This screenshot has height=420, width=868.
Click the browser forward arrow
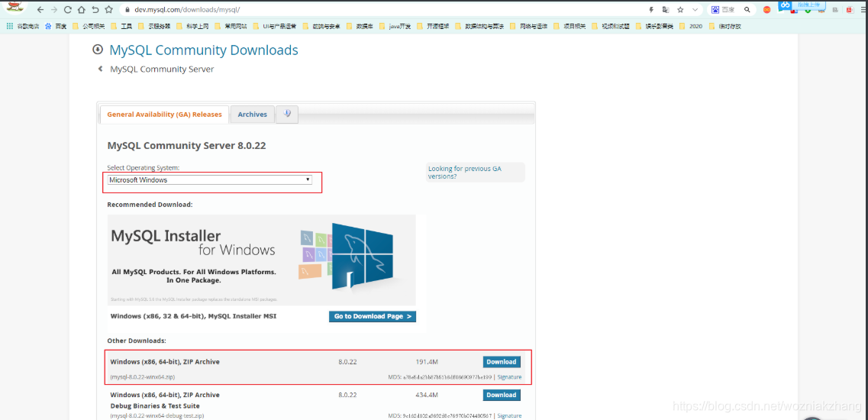(53, 9)
